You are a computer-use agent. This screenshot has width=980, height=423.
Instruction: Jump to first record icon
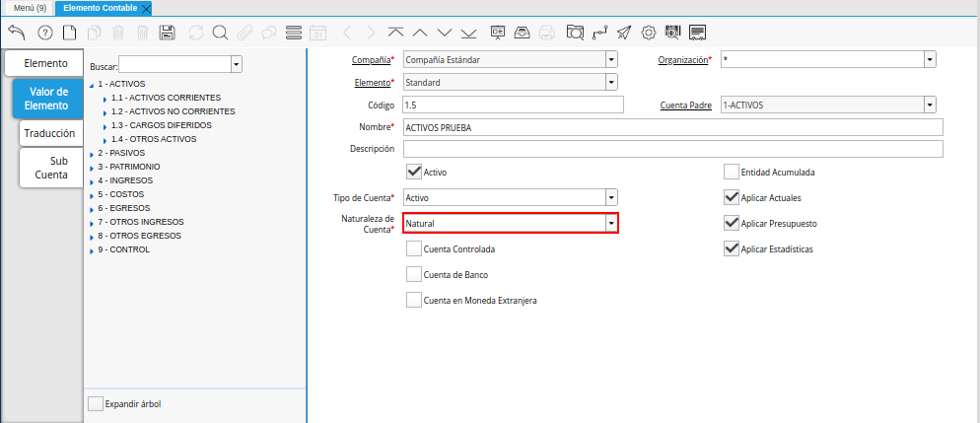point(395,33)
